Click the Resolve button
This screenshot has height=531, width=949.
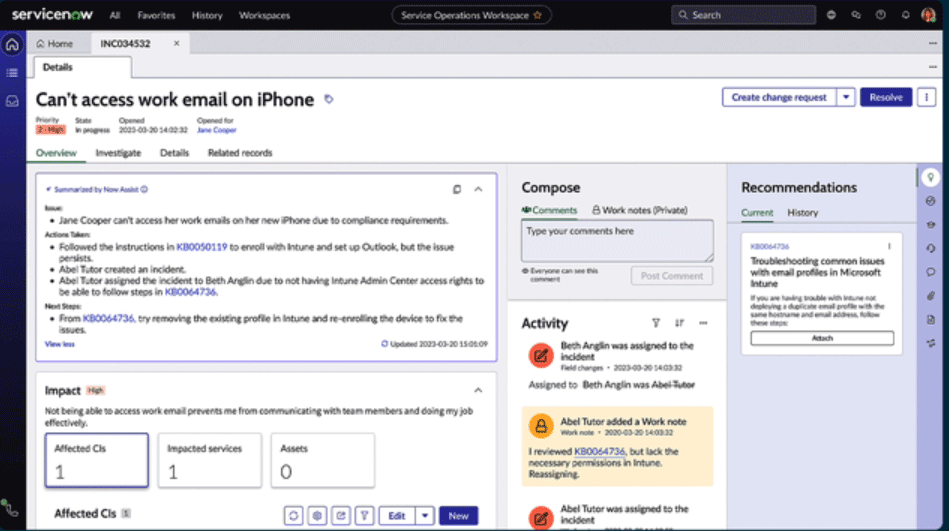pos(886,97)
